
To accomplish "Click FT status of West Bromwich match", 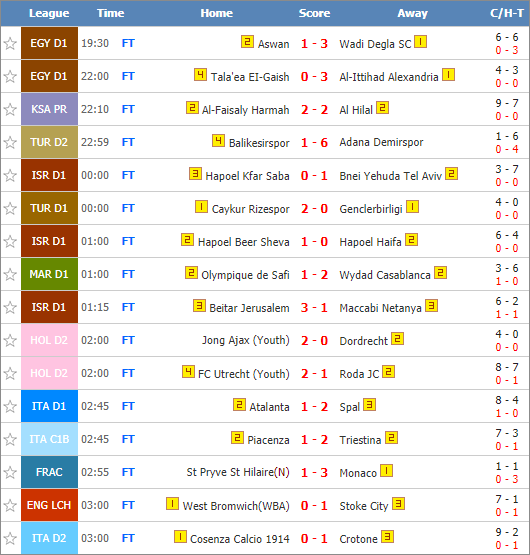I will (128, 505).
